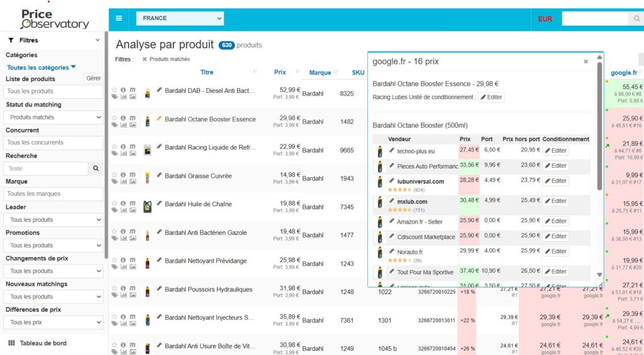Click image icon on Bardahl Huile de Chaîne row
This screenshot has width=644, height=355.
tap(133, 210)
